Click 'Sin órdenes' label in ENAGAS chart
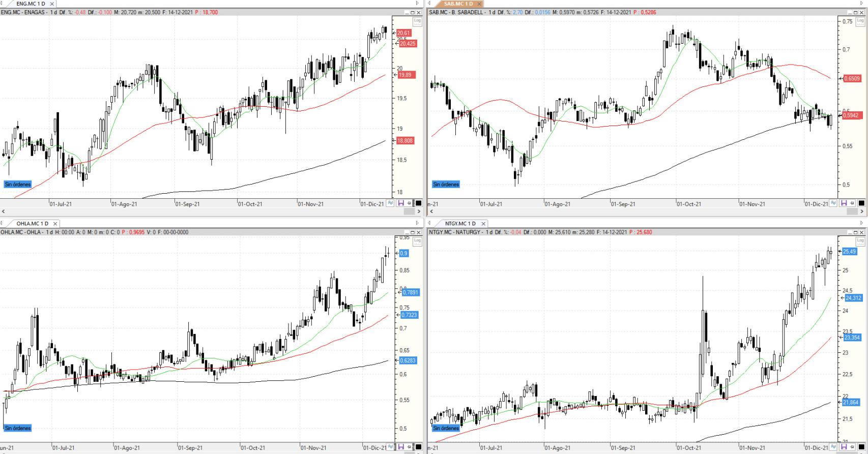 tap(18, 185)
